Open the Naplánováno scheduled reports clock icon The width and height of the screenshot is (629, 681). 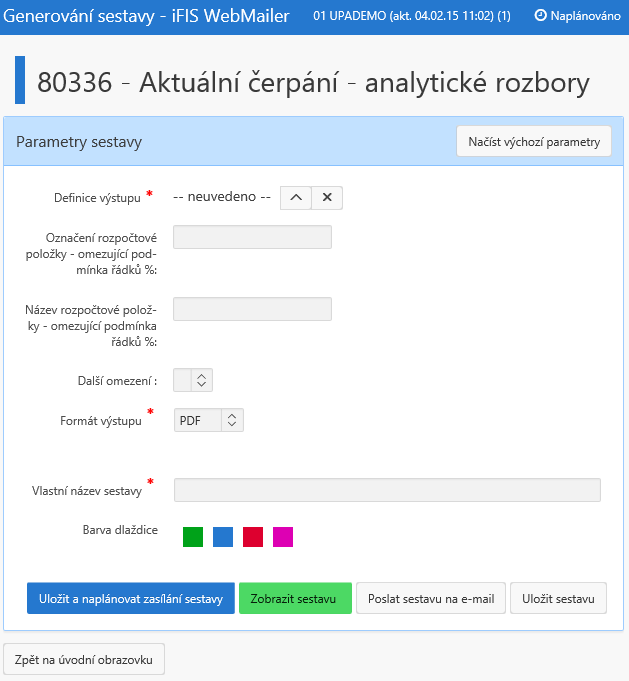(540, 16)
